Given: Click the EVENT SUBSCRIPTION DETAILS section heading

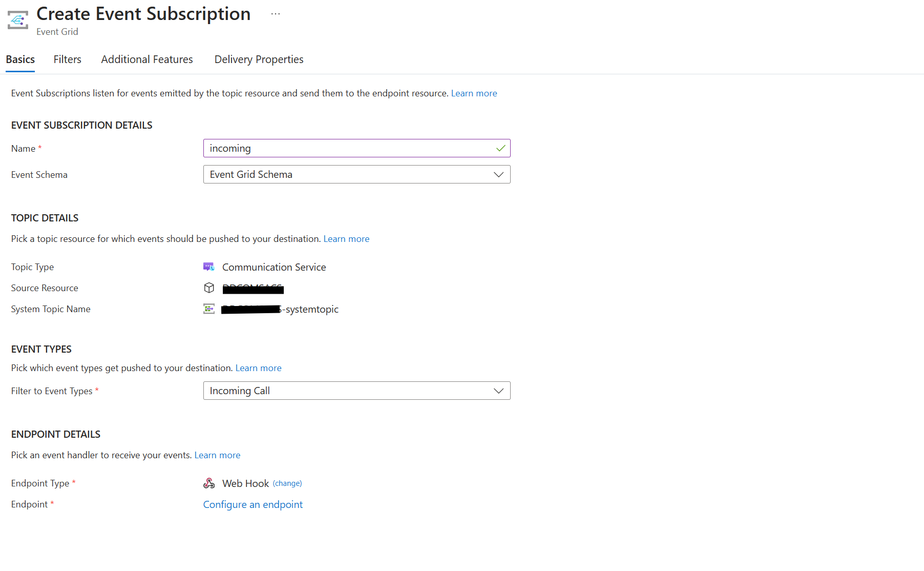Looking at the screenshot, I should pyautogui.click(x=82, y=125).
